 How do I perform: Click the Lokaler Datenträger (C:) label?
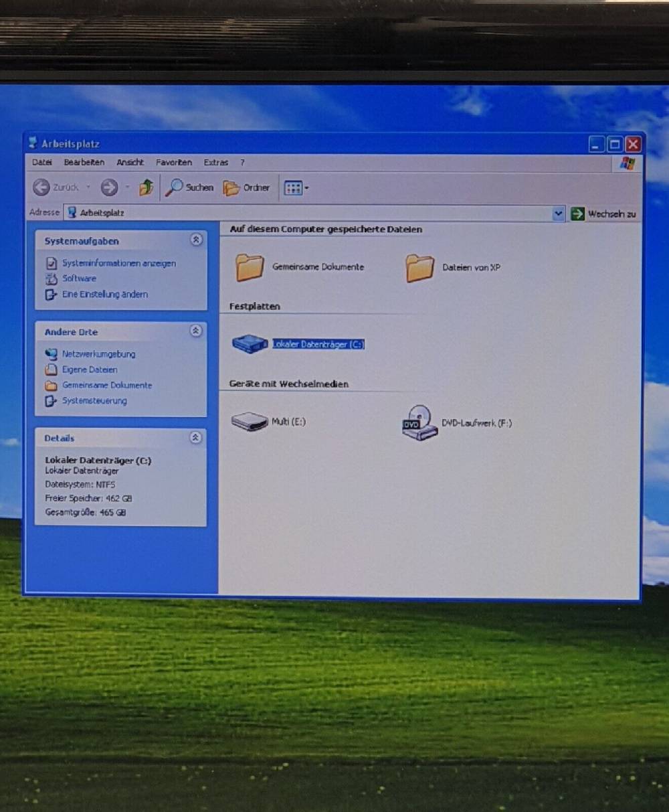(318, 344)
